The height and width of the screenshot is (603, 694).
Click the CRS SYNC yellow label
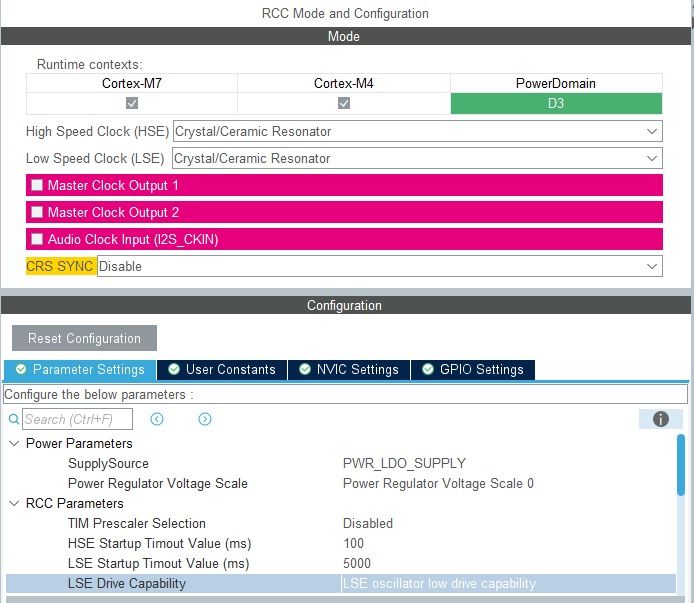click(x=60, y=266)
